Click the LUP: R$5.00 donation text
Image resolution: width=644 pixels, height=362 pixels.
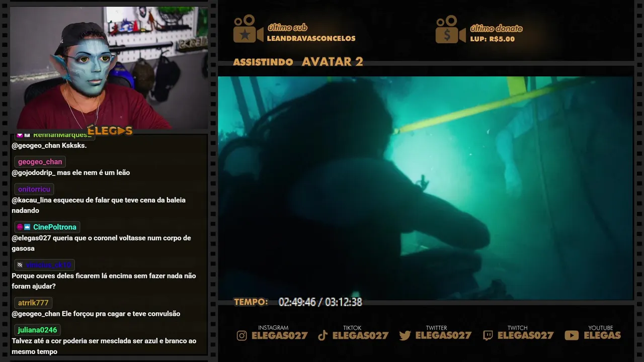tap(492, 39)
